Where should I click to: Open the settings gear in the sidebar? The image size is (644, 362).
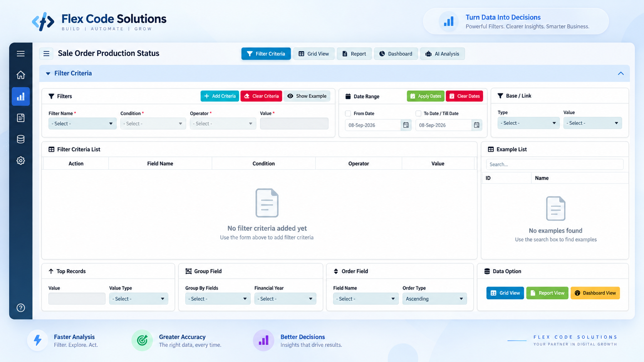21,160
